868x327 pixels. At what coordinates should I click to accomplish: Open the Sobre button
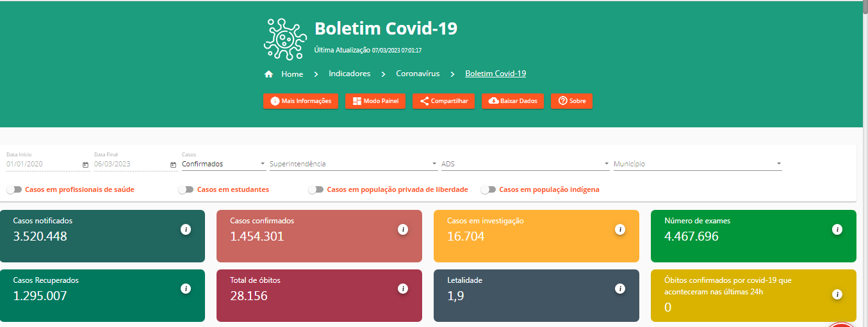pyautogui.click(x=571, y=101)
